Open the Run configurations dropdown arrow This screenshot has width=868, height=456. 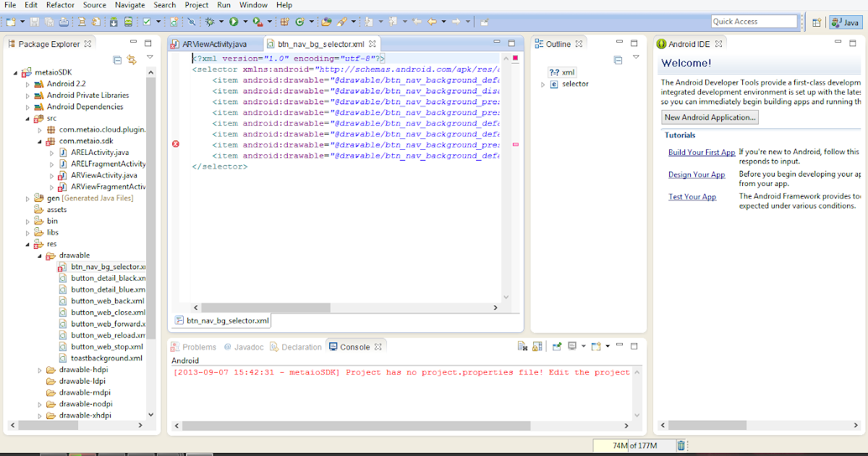click(x=245, y=22)
